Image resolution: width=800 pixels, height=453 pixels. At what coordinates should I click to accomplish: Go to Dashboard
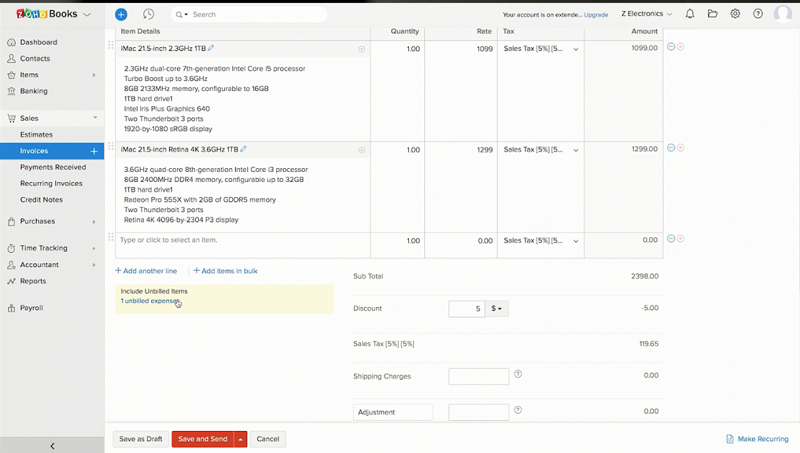click(38, 42)
